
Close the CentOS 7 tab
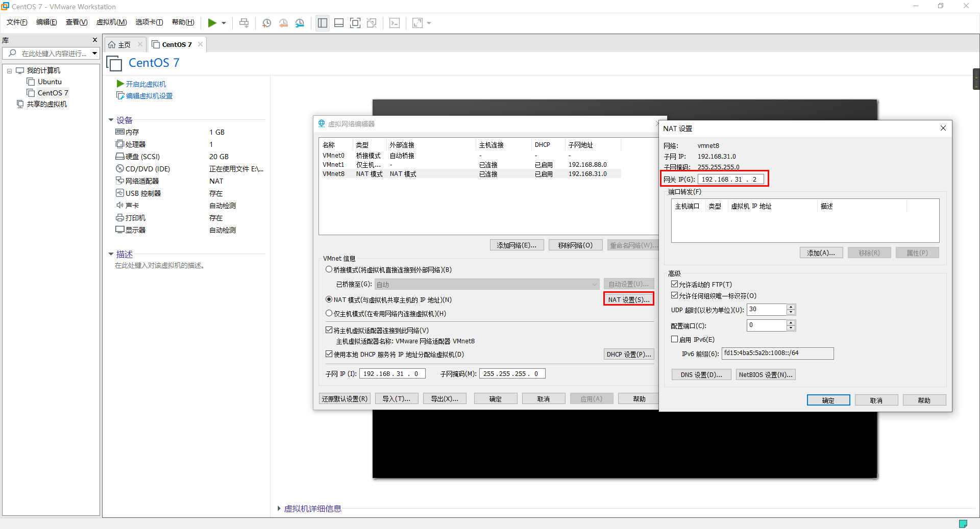coord(200,44)
